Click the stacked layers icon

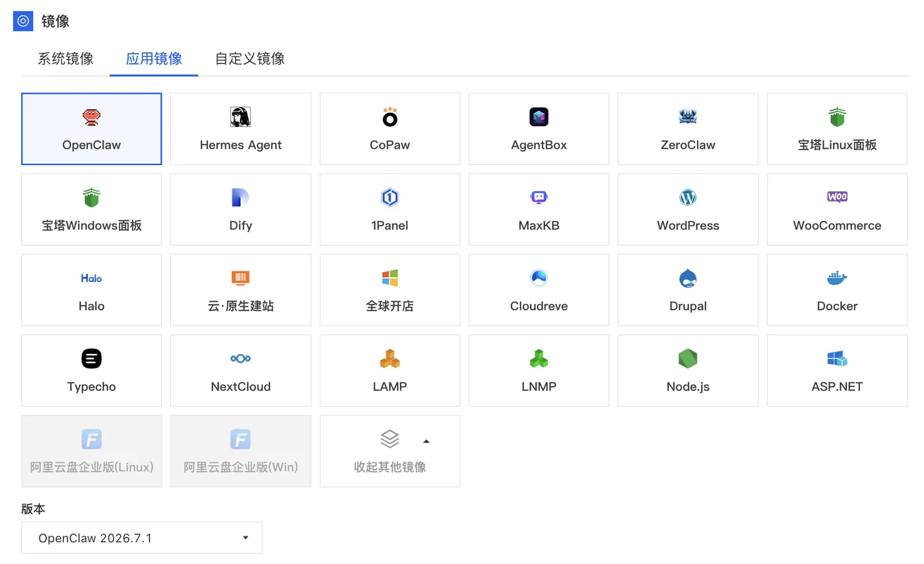point(390,439)
